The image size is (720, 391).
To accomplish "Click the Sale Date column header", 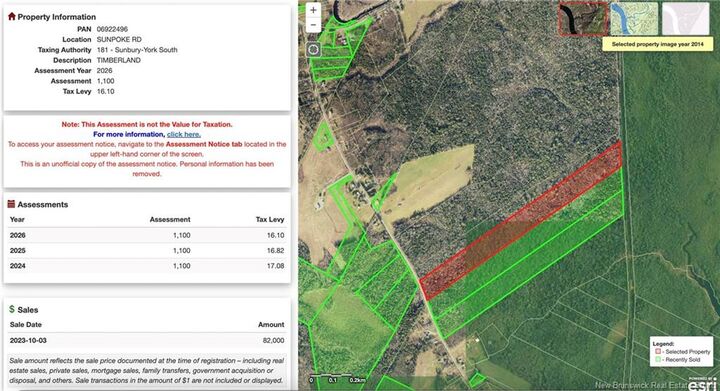I will pos(26,324).
